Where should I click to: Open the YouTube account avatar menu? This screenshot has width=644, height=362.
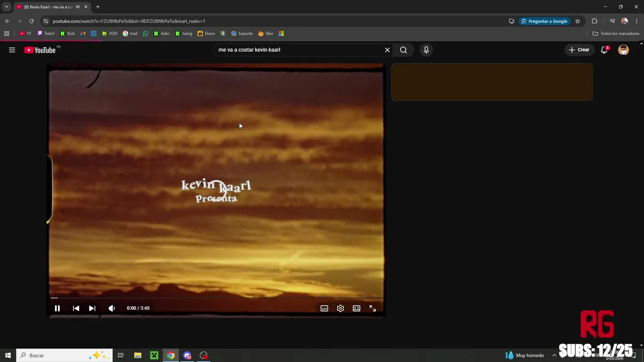623,50
